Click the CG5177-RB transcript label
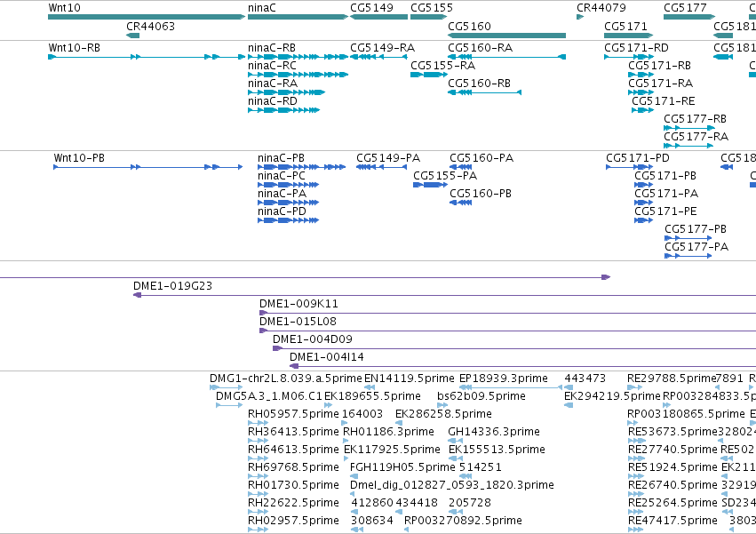 [x=695, y=119]
